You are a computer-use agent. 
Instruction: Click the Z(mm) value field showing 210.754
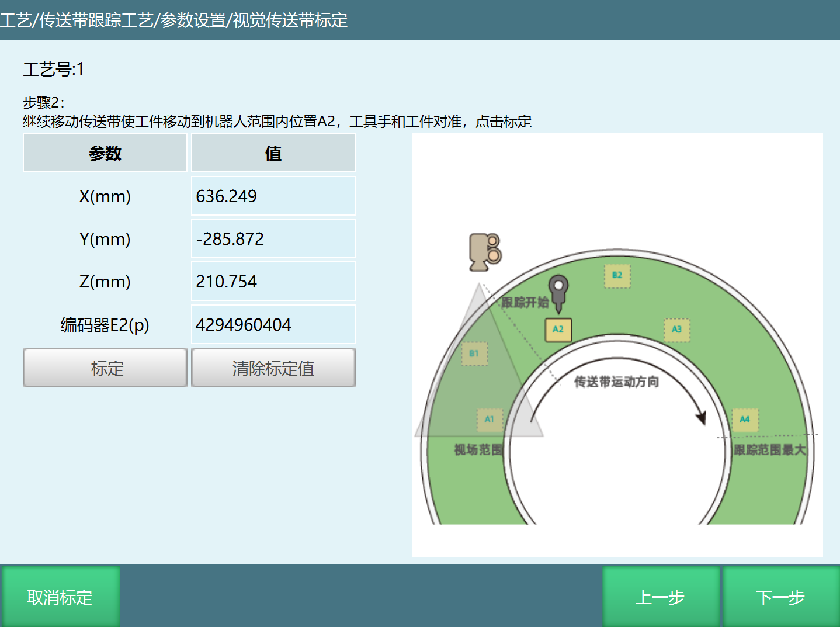(273, 281)
